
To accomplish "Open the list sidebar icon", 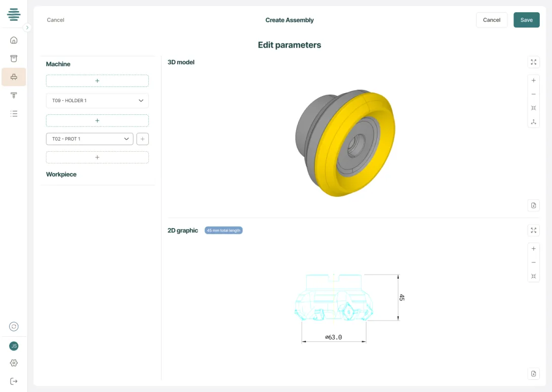I will coord(14,114).
